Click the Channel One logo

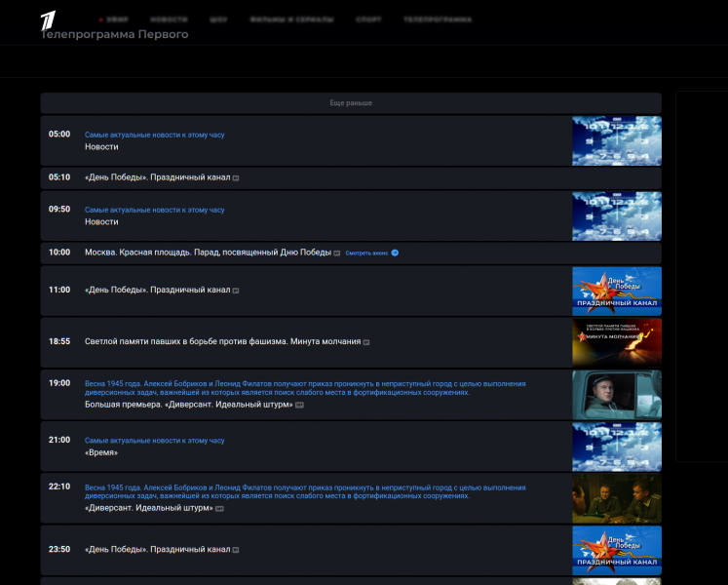pyautogui.click(x=48, y=19)
